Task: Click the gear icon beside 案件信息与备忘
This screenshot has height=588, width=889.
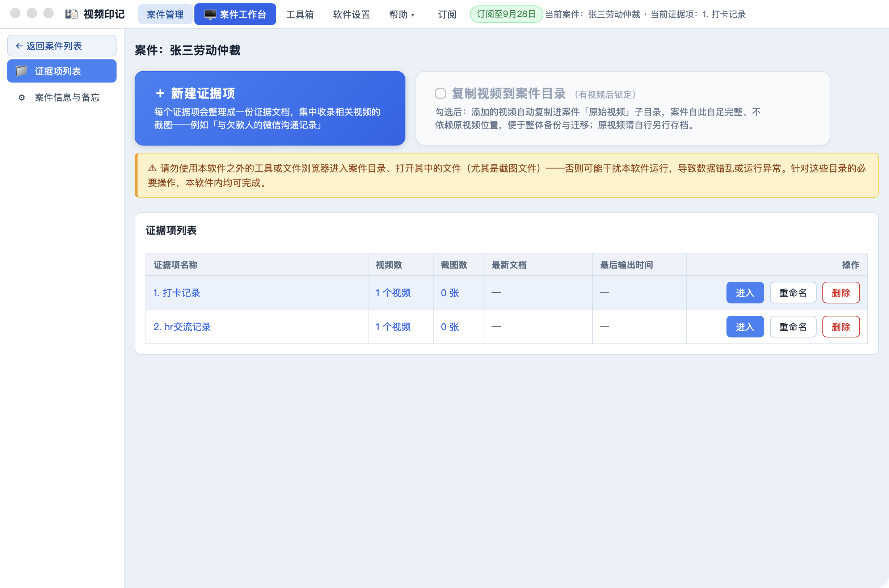Action: tap(22, 97)
